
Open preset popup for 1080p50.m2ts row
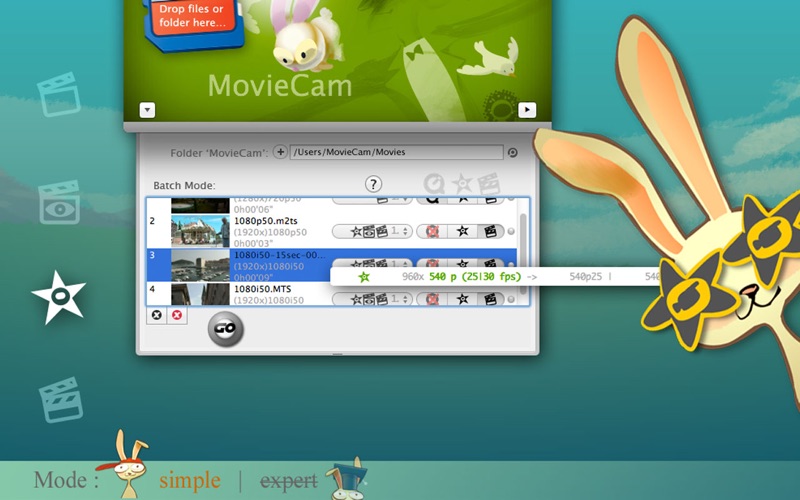click(372, 232)
